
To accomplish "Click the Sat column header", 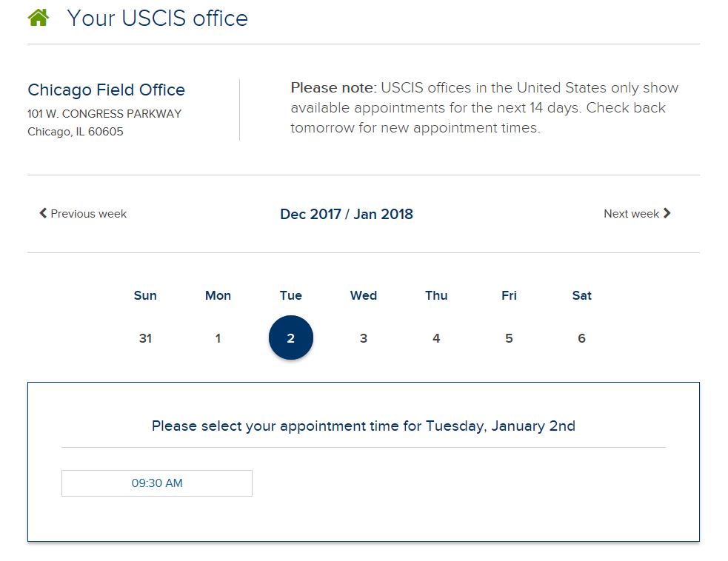I will 582,295.
